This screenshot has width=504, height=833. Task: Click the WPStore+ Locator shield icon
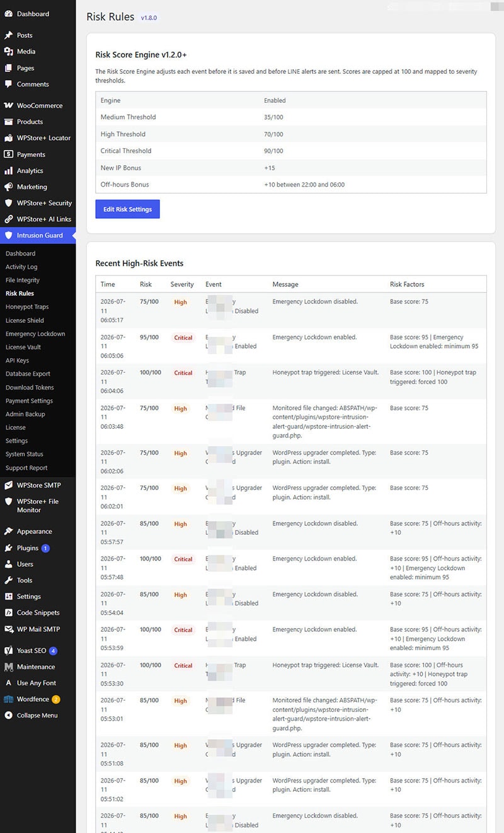(8, 138)
